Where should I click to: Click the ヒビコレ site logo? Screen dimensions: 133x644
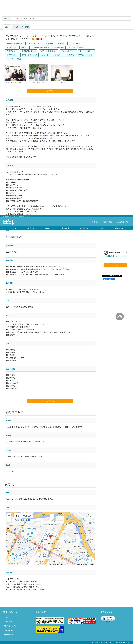click(9, 222)
